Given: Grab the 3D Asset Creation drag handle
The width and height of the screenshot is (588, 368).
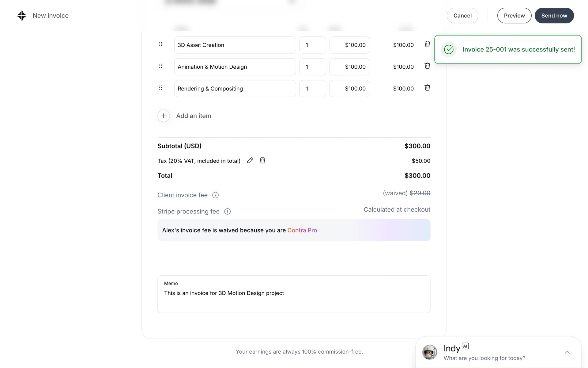Looking at the screenshot, I should tap(160, 44).
